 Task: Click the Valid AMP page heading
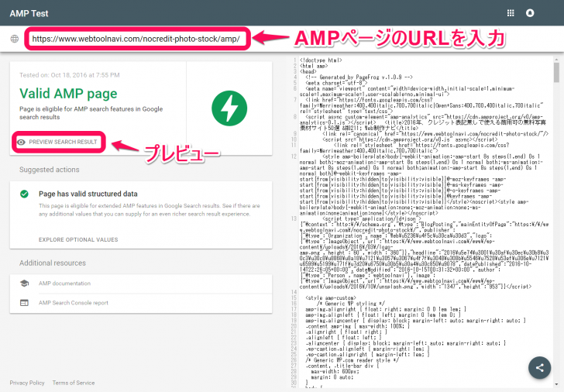coord(68,94)
